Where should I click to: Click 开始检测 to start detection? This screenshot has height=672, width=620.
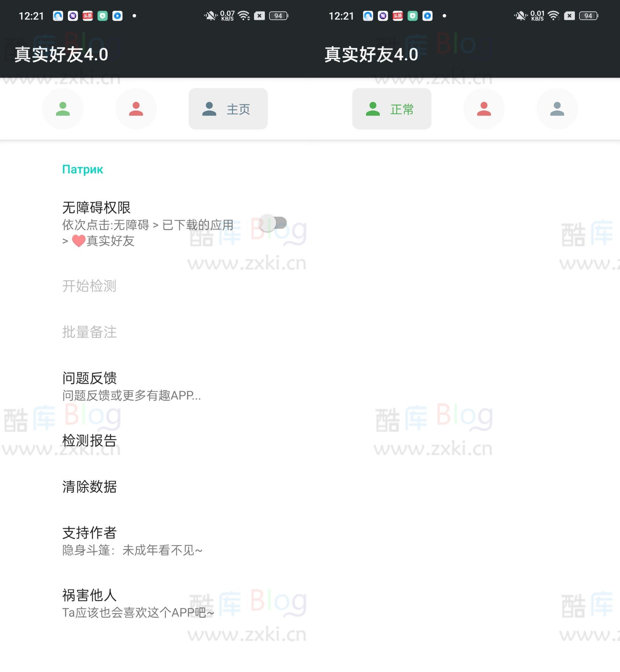coord(90,286)
